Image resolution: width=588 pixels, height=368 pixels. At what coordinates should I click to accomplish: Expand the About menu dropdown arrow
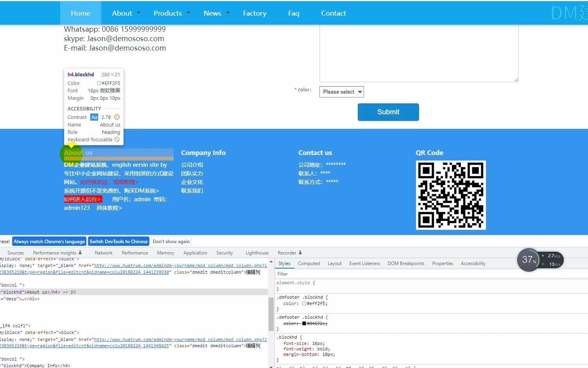click(138, 13)
